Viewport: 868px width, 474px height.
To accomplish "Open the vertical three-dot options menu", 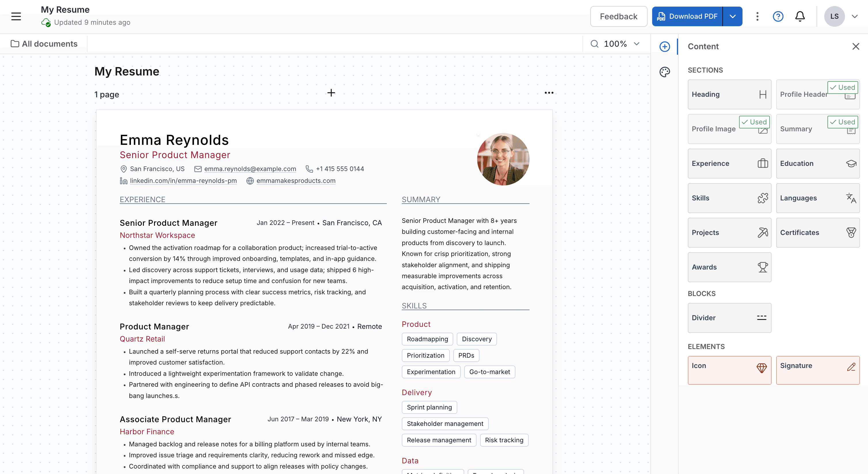I will coord(757,16).
